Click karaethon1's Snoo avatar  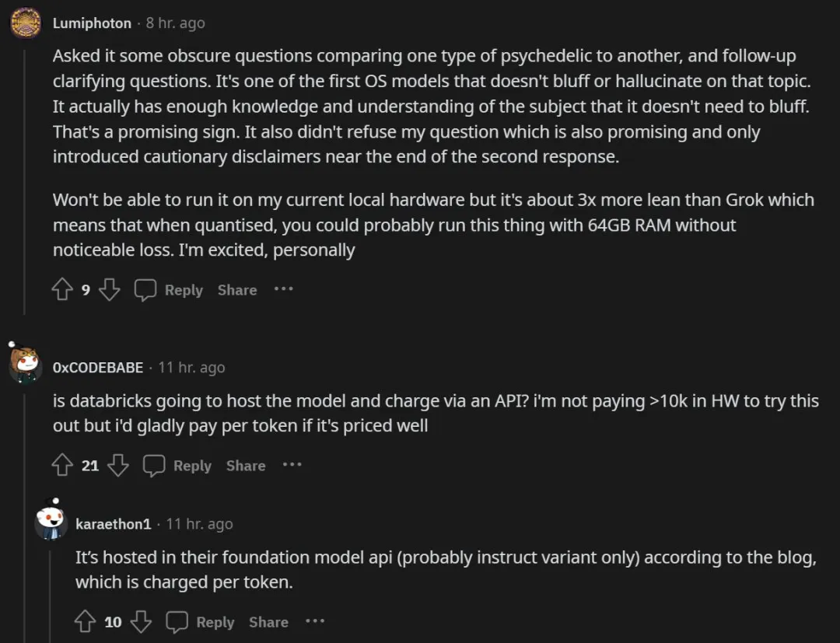(51, 521)
